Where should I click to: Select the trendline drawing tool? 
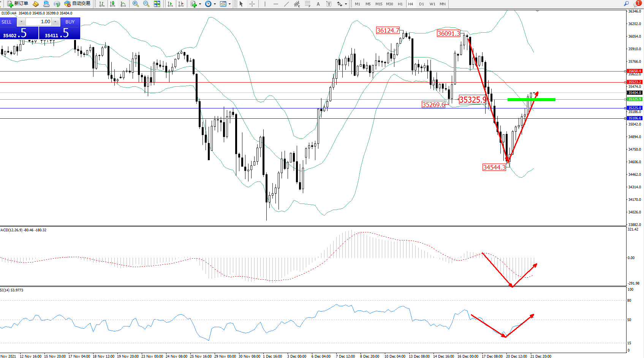(x=286, y=4)
